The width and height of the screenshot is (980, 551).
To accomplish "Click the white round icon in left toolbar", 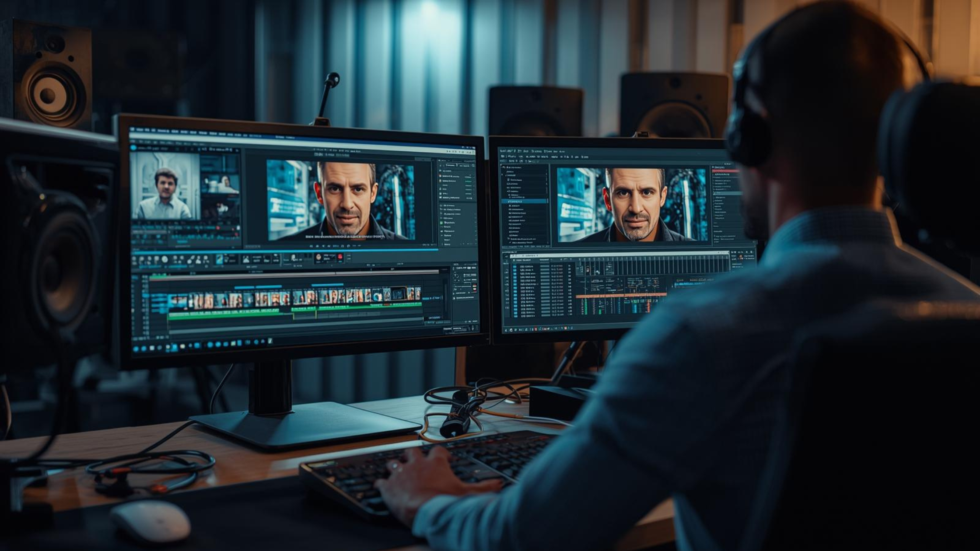I will [164, 259].
